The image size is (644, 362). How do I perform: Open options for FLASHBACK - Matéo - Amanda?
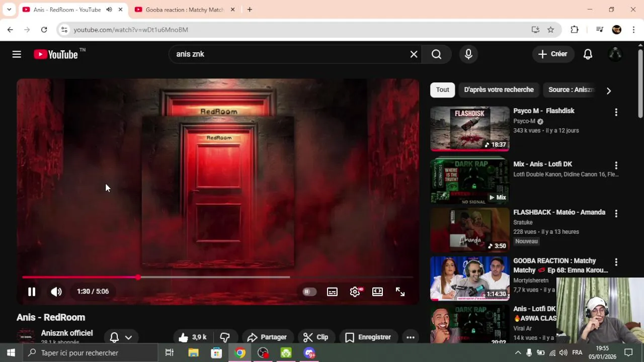pyautogui.click(x=616, y=214)
